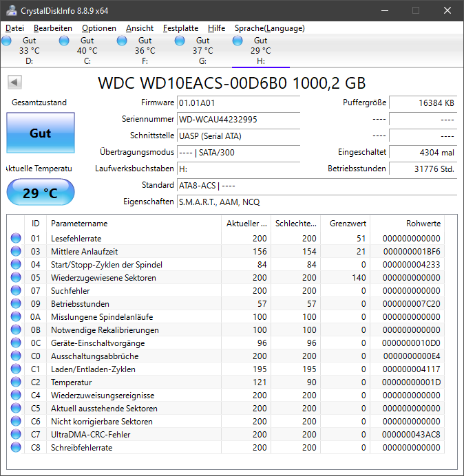Click status icon of Suchfehler row
Viewport: 464px width, 476px height.
(16, 290)
